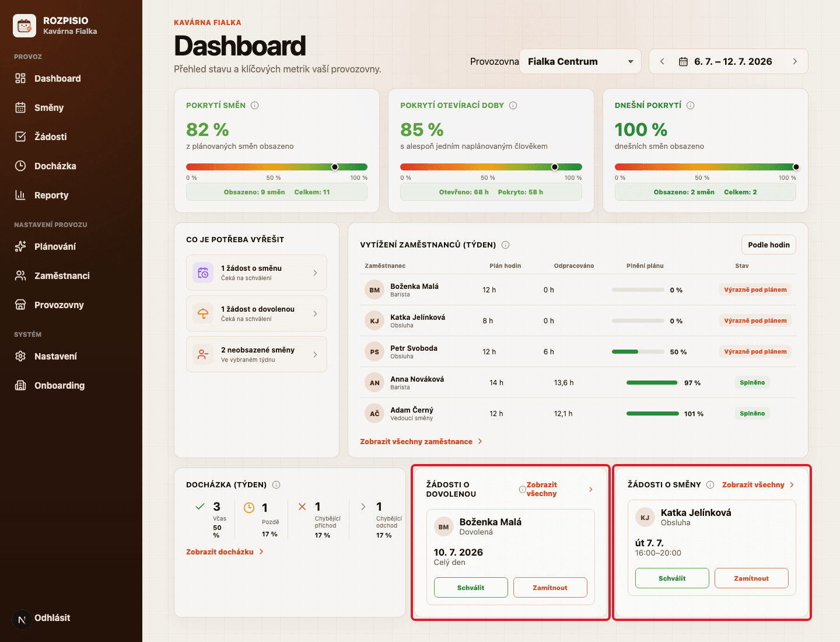Show info for Pokrytí směn

(254, 106)
